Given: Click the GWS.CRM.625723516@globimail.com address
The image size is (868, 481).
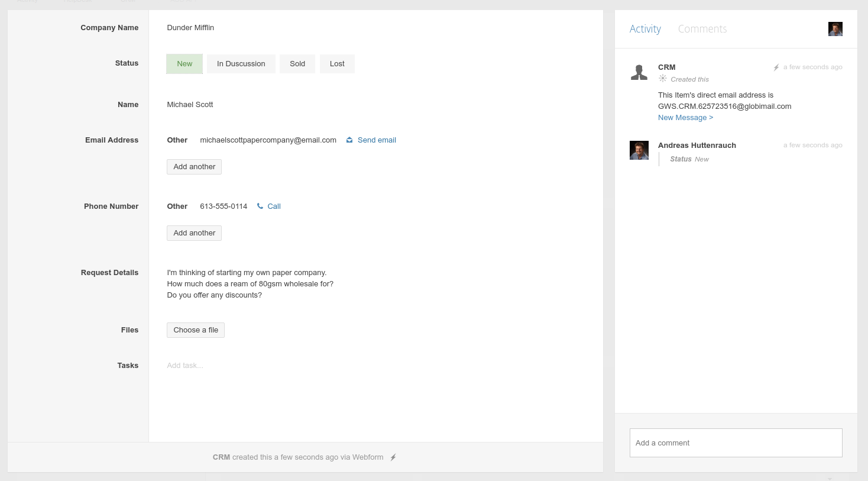Looking at the screenshot, I should click(x=724, y=106).
